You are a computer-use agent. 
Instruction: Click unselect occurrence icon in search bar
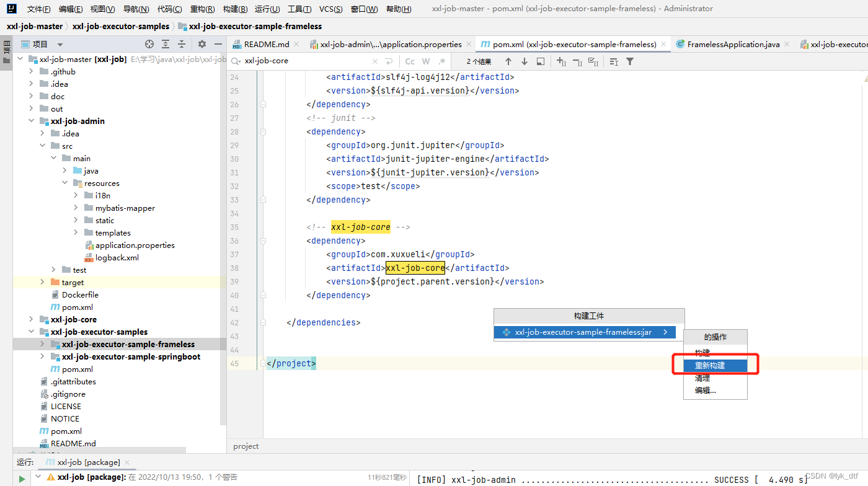pos(577,61)
